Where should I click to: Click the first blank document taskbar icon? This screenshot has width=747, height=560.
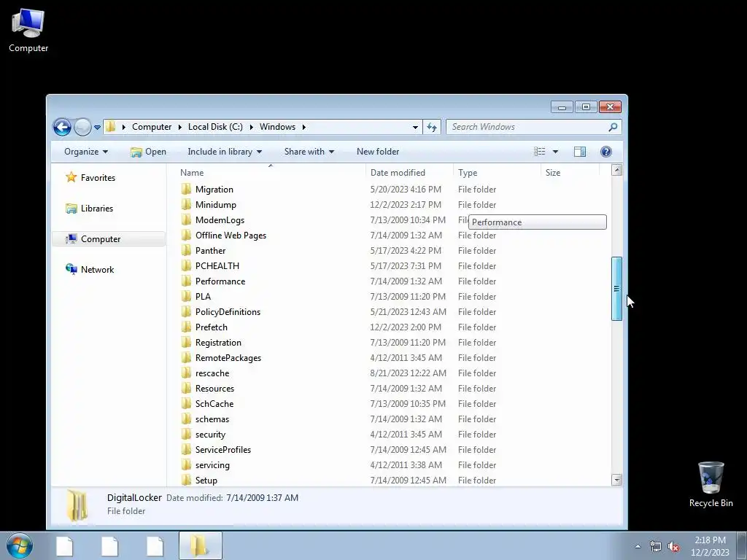pyautogui.click(x=64, y=546)
